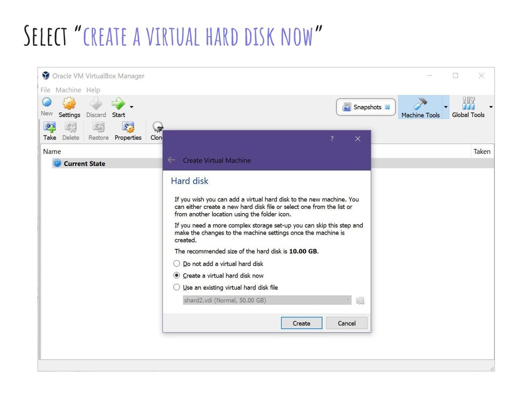Click the dialog help question mark
The width and height of the screenshot is (532, 399).
click(332, 138)
